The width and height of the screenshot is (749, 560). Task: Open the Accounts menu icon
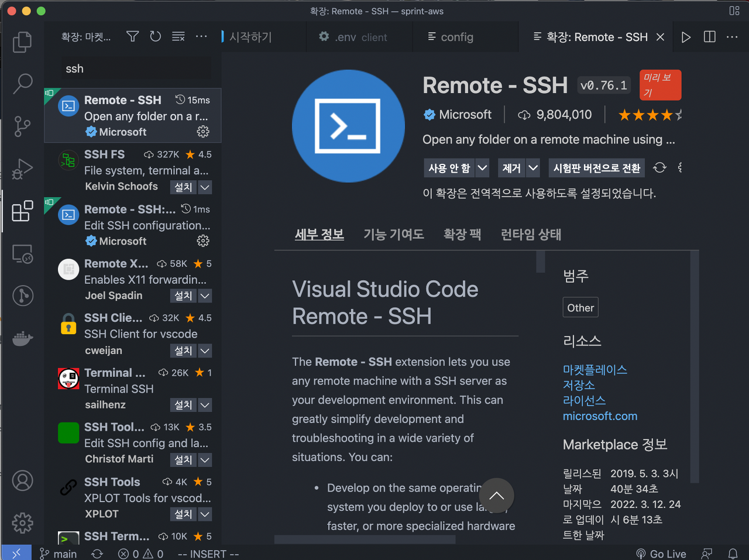coord(22,481)
